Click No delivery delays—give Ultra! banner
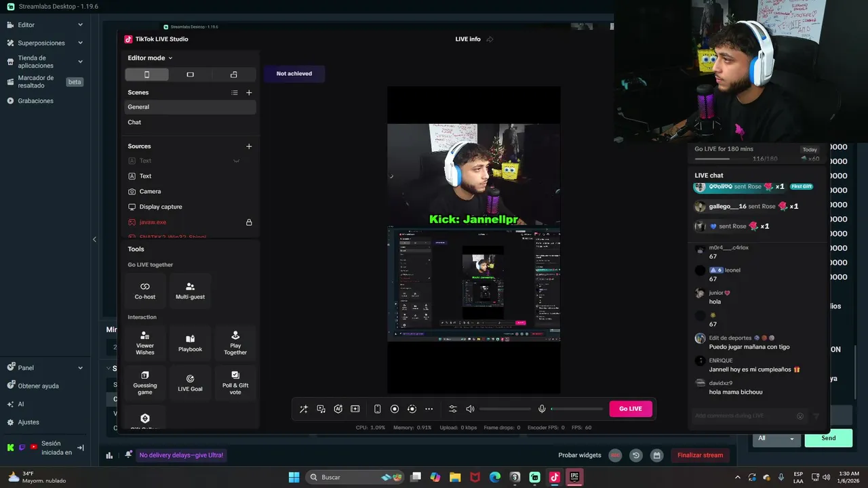Image resolution: width=868 pixels, height=488 pixels. 181,455
